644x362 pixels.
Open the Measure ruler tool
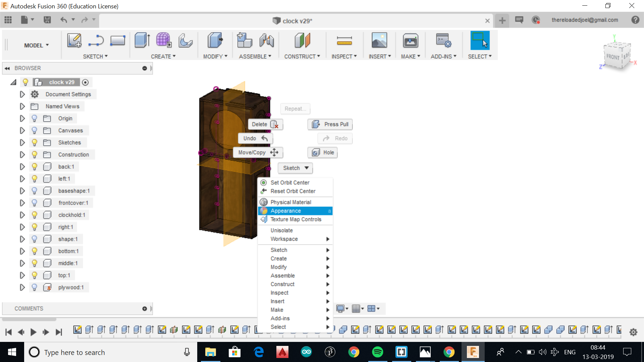(x=344, y=41)
